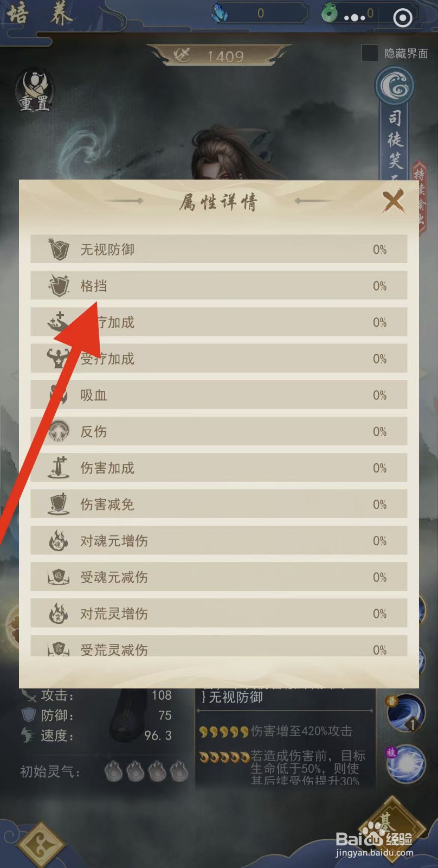Image resolution: width=438 pixels, height=868 pixels.
Task: Open the swirl emblem above 司徒笑
Action: pos(395,86)
